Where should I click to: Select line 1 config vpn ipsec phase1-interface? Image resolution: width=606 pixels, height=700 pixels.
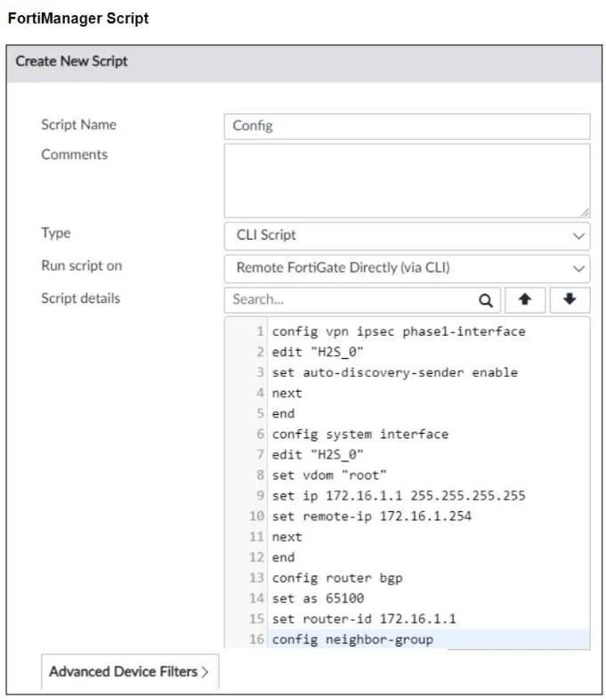[398, 331]
